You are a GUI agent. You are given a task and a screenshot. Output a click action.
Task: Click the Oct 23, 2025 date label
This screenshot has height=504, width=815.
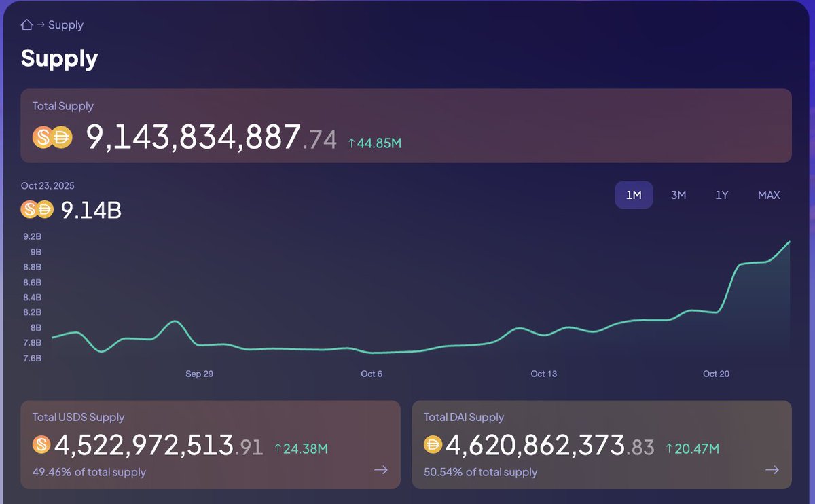tap(48, 185)
